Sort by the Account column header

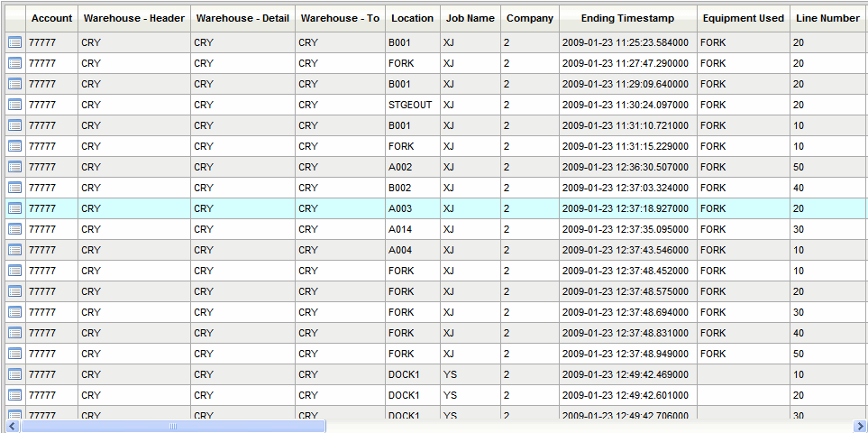point(51,18)
